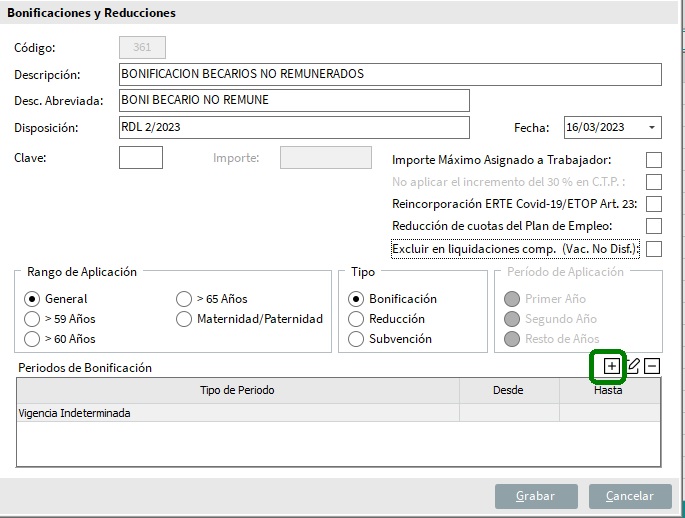Image resolution: width=685 pixels, height=518 pixels.
Task: Set type to Reducción
Action: [x=356, y=319]
